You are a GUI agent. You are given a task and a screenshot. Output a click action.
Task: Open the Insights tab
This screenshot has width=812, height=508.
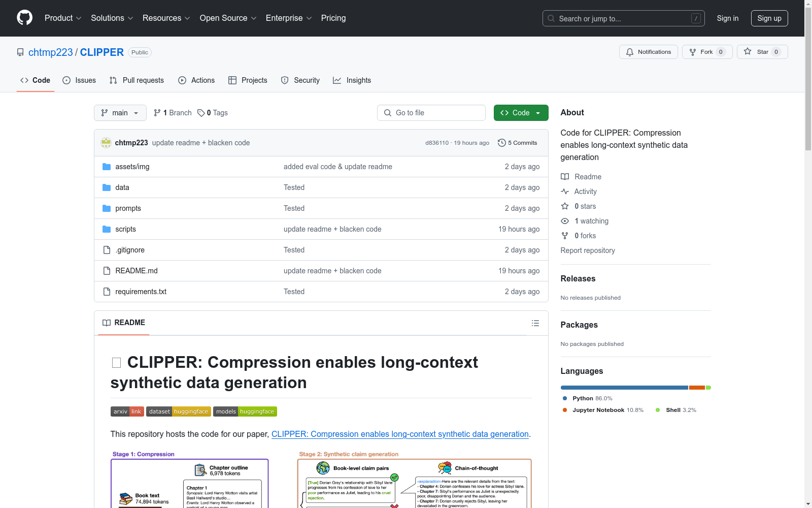click(352, 80)
